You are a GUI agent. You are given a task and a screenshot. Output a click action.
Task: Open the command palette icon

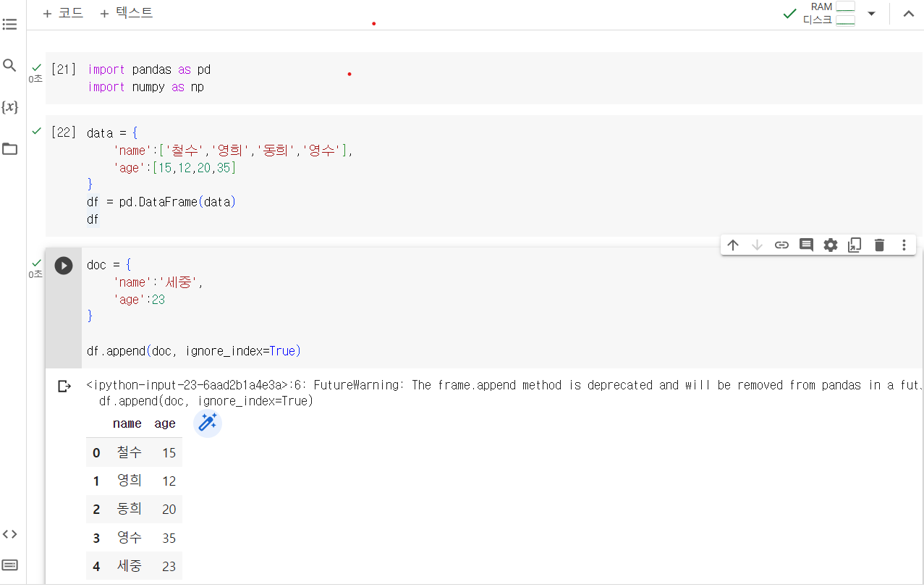9,565
